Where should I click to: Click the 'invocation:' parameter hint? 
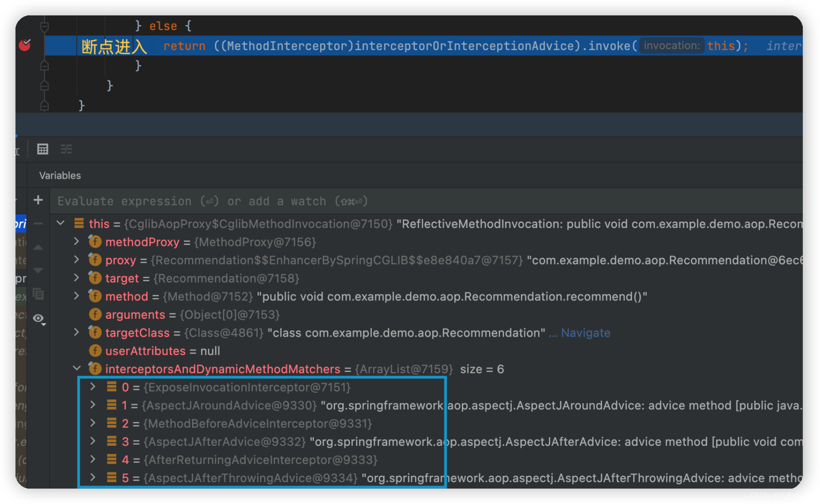pyautogui.click(x=671, y=45)
